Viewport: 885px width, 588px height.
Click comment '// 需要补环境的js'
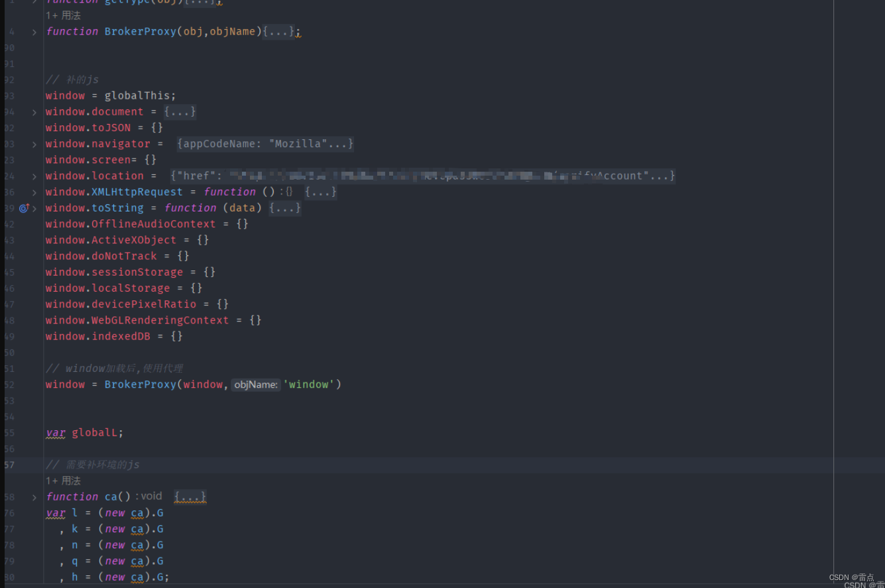[x=93, y=465]
